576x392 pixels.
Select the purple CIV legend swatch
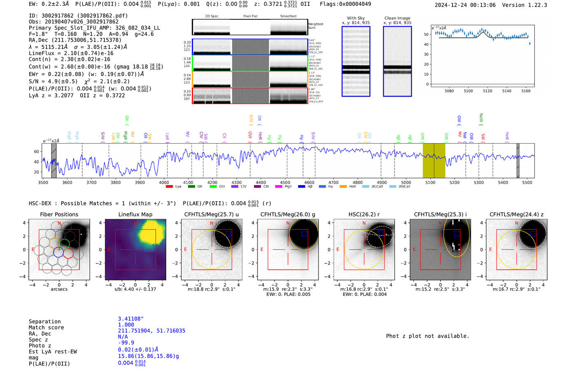(235, 187)
